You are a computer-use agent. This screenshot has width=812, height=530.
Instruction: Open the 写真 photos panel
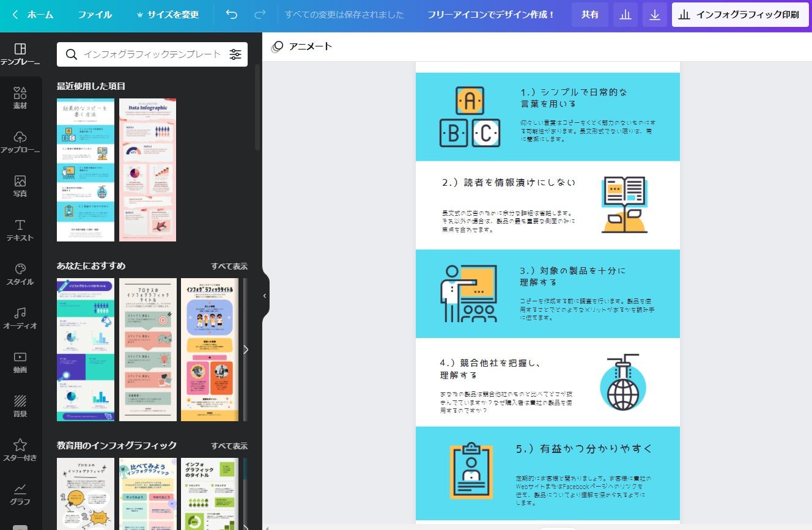[20, 186]
